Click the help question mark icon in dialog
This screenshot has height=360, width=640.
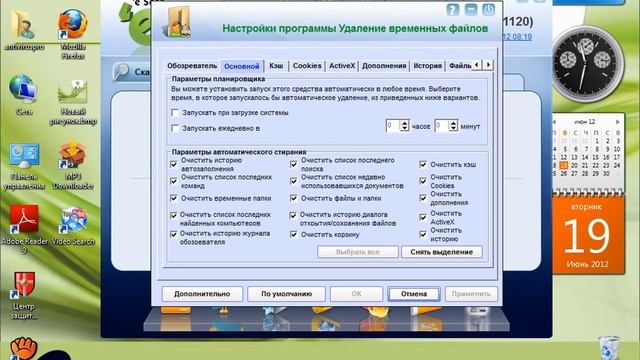[x=453, y=10]
